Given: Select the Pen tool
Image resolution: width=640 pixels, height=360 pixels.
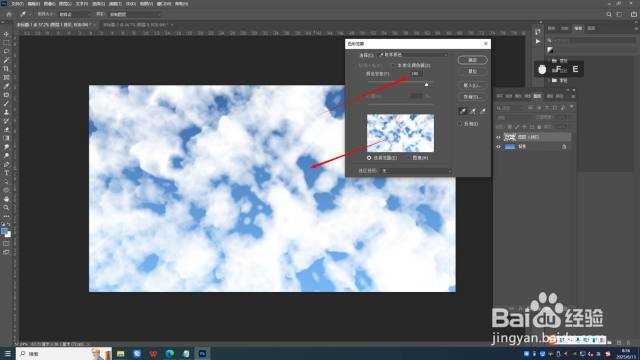Looking at the screenshot, I should coord(6,164).
